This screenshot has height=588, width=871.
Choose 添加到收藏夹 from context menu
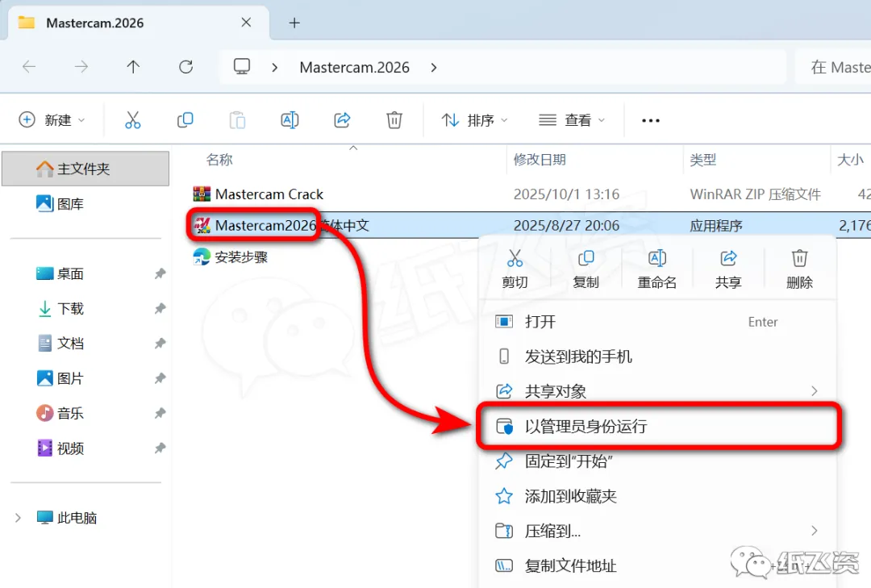pyautogui.click(x=657, y=496)
